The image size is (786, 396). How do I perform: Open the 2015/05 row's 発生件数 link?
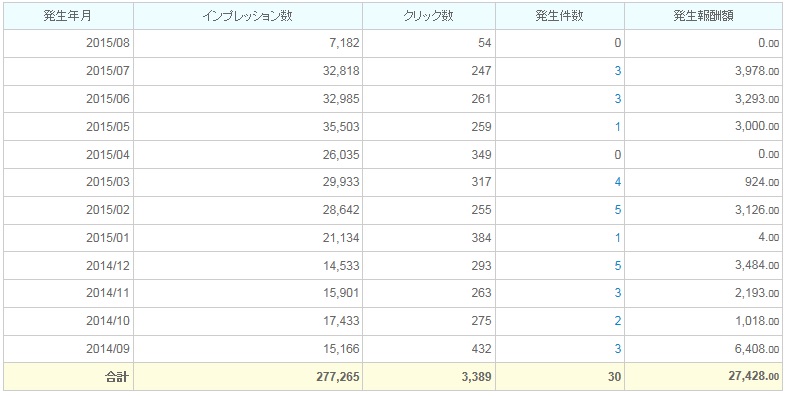[x=618, y=127]
